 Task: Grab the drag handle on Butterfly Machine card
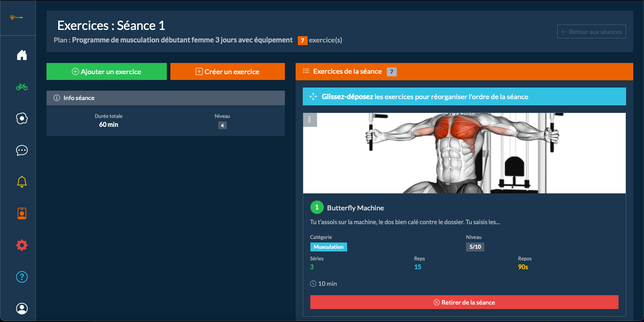310,120
